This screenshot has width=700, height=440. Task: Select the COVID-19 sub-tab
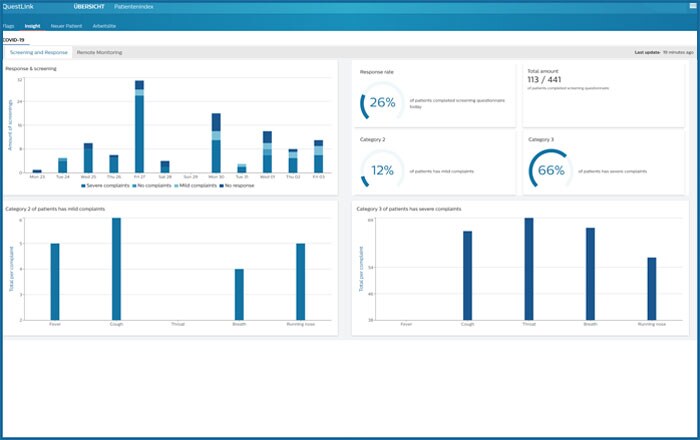13,40
